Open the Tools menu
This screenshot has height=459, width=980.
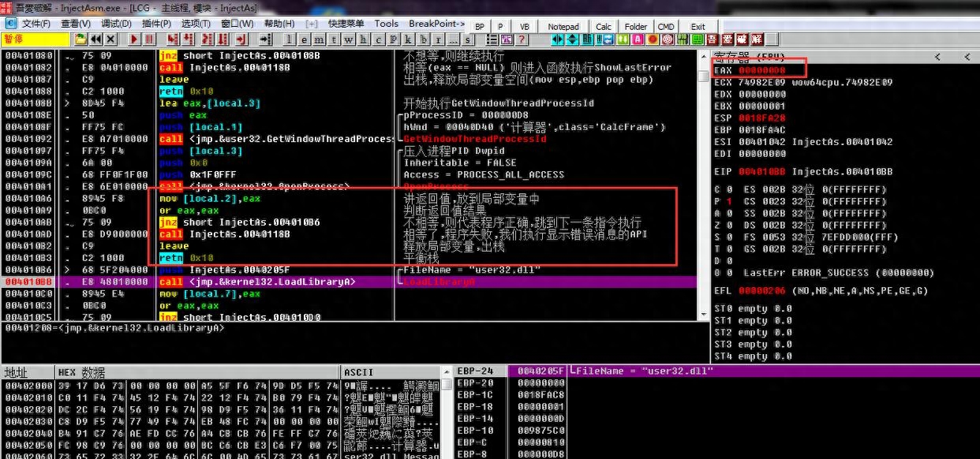[x=387, y=24]
